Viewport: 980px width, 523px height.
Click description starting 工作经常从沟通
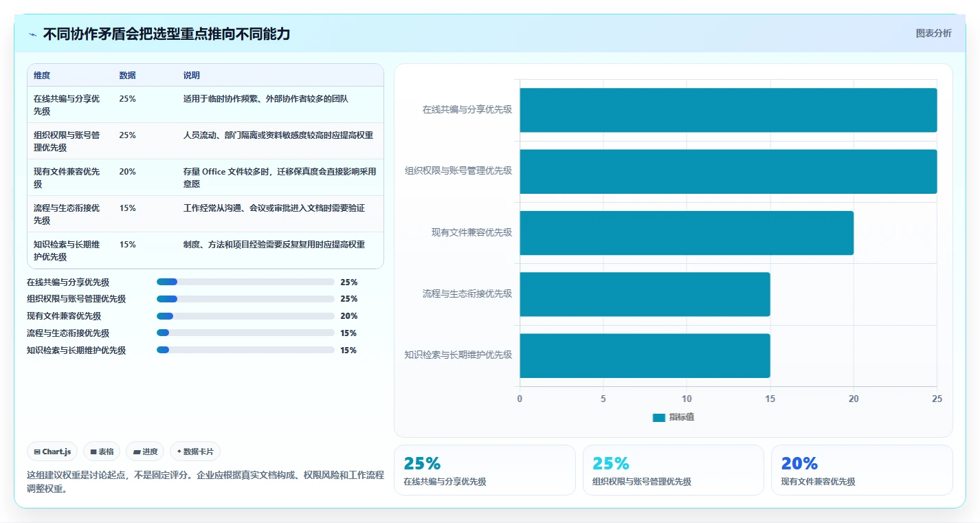pyautogui.click(x=274, y=208)
